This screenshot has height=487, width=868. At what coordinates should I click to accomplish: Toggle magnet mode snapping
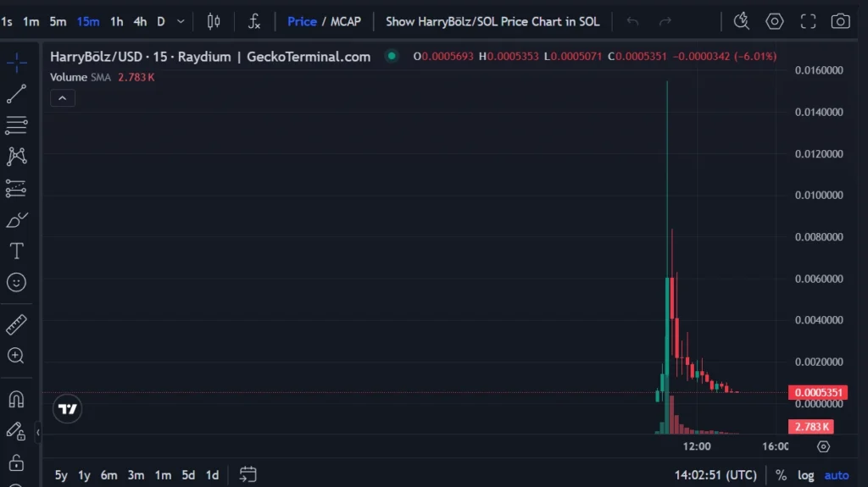coord(17,399)
